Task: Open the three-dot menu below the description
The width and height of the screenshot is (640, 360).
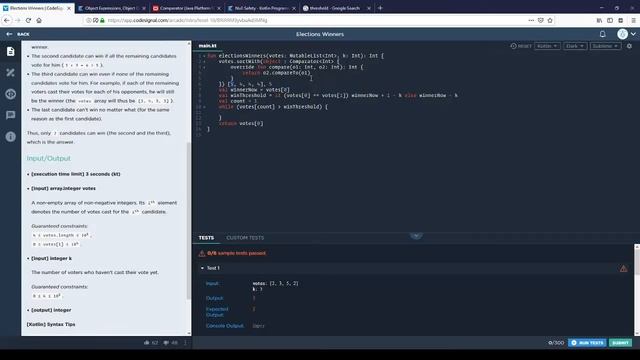Action: pos(185,343)
